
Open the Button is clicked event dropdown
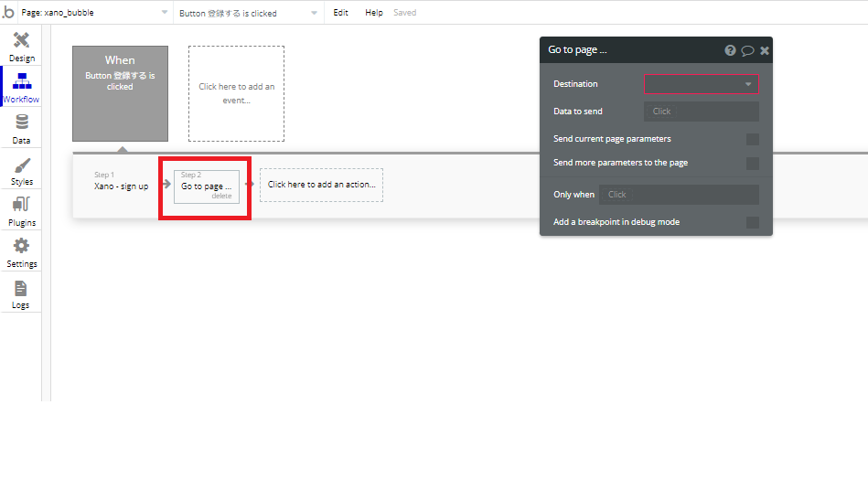248,13
